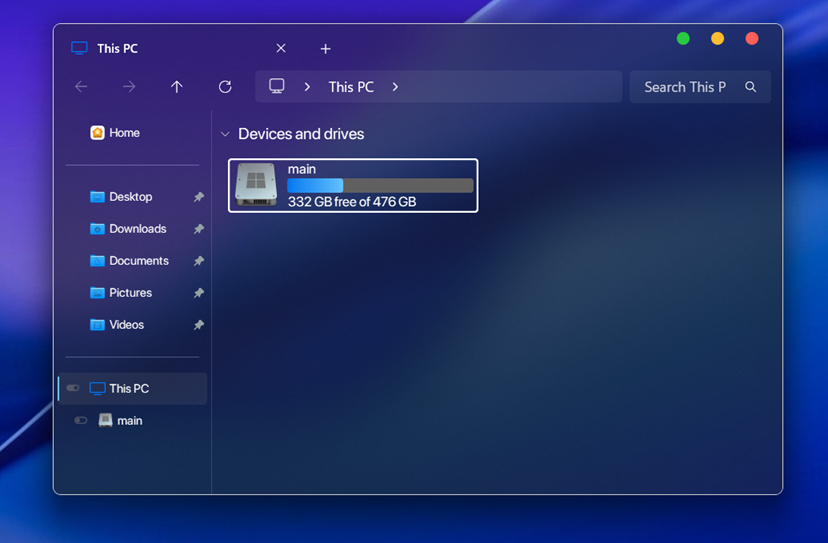Viewport: 828px width, 543px height.
Task: Select This PC in navigation pane
Action: coord(133,388)
